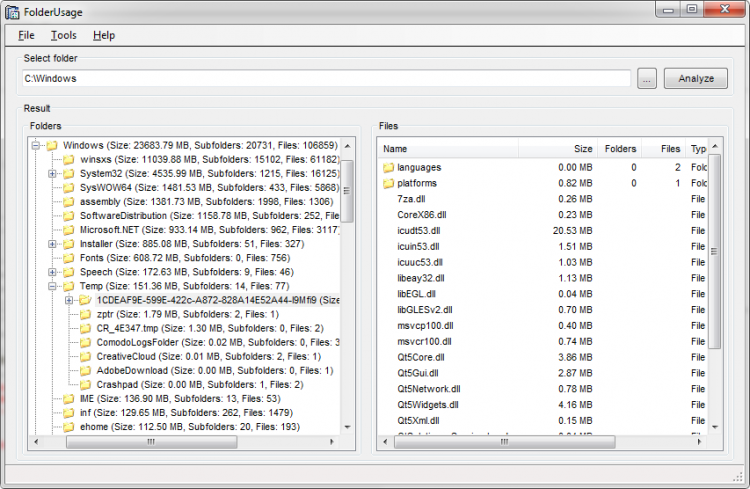The width and height of the screenshot is (750, 489).
Task: Click Files list scroll right arrow
Action: coord(699,442)
